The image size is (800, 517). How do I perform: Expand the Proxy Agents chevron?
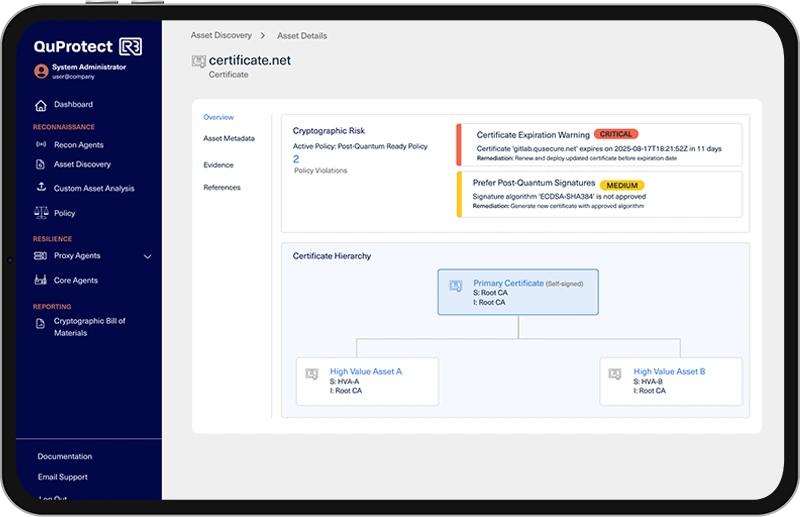click(148, 257)
